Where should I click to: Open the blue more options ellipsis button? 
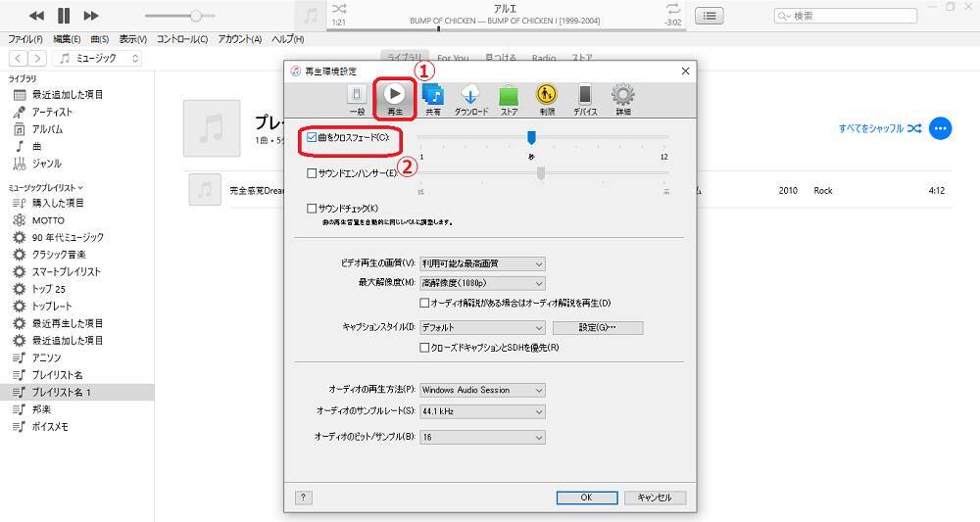pos(941,128)
